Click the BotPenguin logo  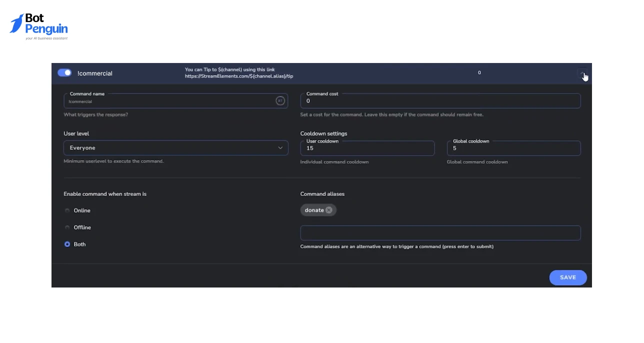(x=39, y=27)
